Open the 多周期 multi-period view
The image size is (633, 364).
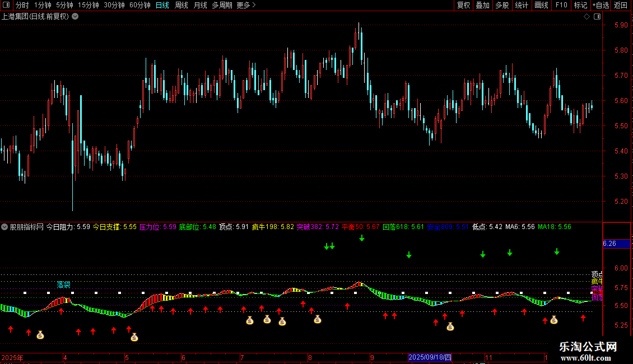[x=222, y=5]
